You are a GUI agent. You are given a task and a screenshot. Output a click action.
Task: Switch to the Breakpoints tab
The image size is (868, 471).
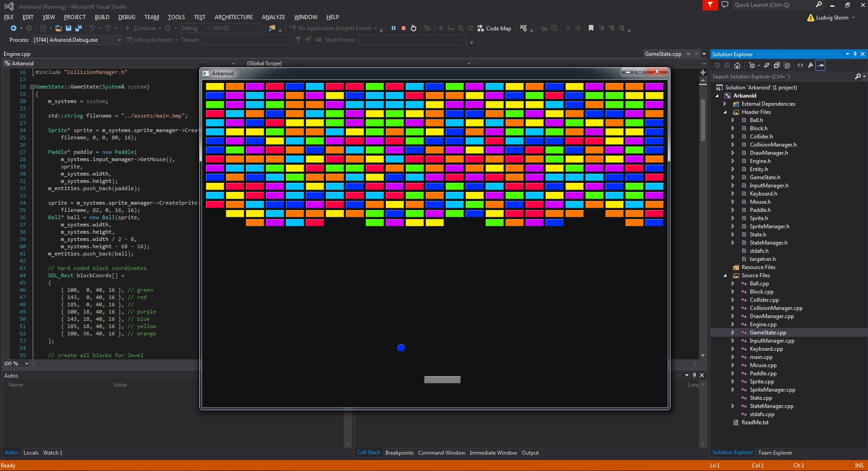[x=399, y=453]
